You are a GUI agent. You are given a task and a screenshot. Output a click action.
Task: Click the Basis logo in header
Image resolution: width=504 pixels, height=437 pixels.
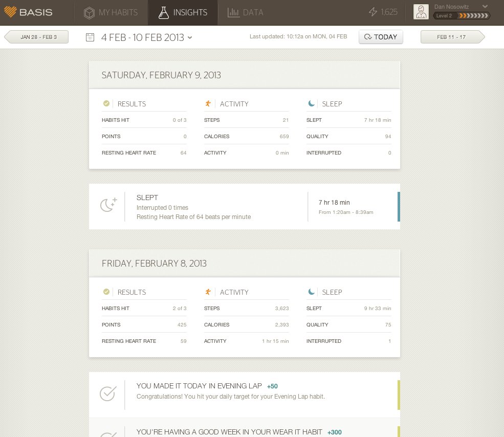click(x=29, y=12)
